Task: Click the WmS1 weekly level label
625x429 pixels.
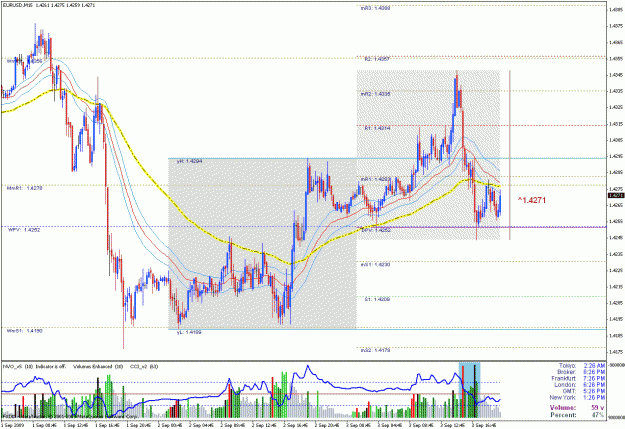Action: coord(24,331)
